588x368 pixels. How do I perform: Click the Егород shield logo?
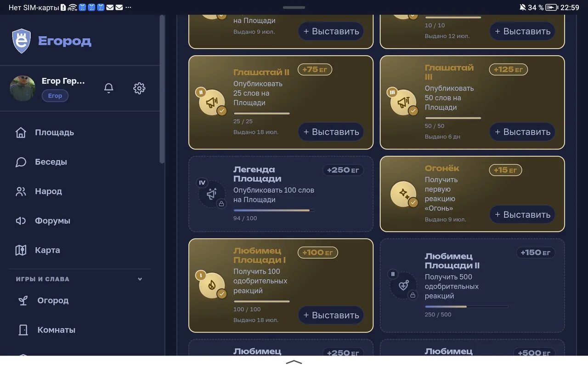point(21,41)
